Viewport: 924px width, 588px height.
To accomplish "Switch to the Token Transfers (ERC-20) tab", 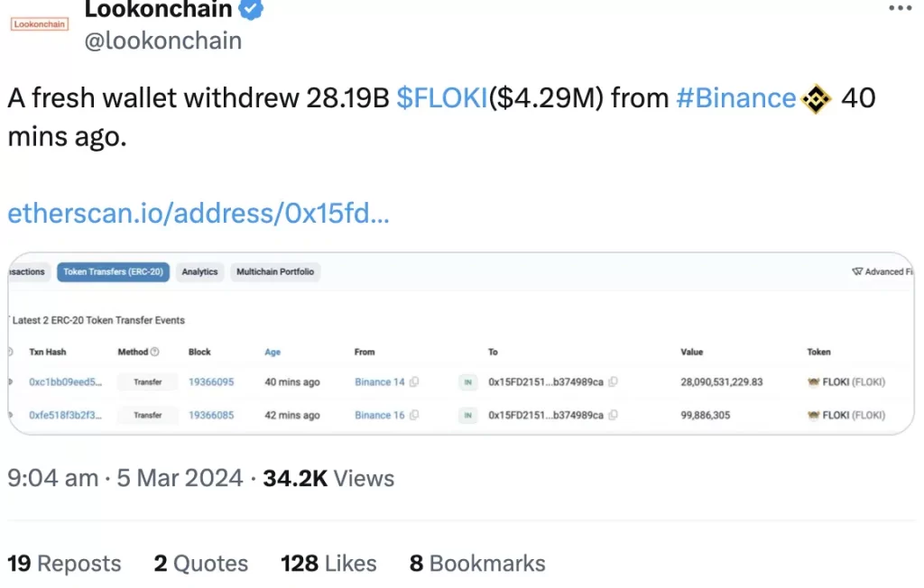I will [114, 271].
